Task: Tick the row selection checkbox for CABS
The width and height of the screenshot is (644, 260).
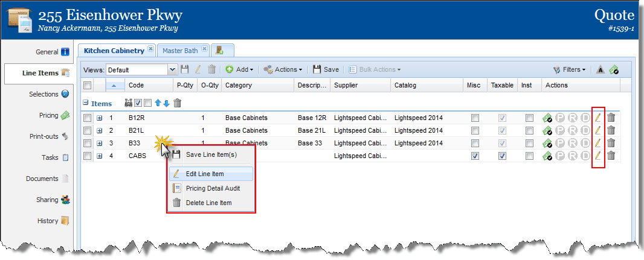Action: click(x=87, y=156)
